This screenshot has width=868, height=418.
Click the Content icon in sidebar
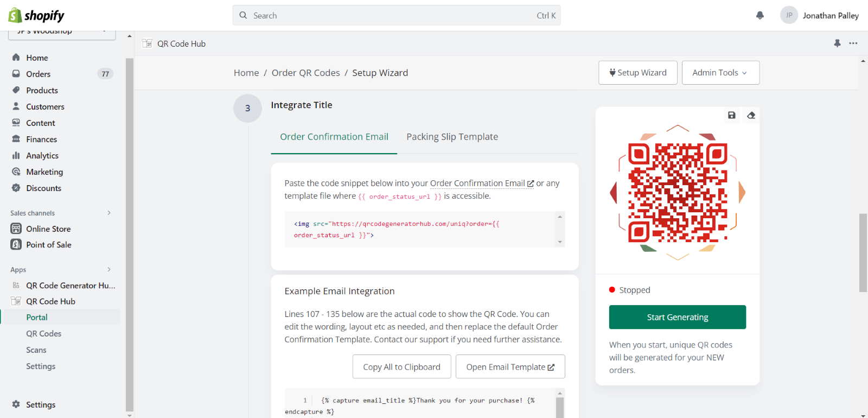tap(16, 123)
